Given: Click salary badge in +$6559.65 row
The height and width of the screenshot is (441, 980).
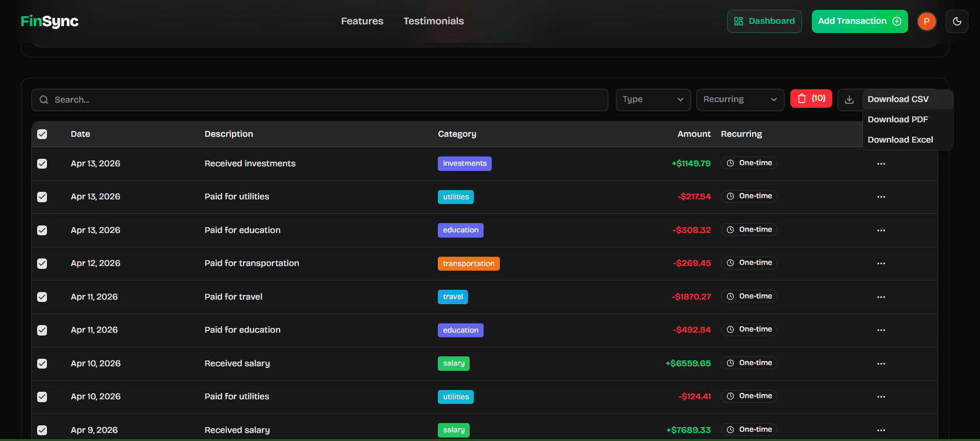Looking at the screenshot, I should 453,363.
